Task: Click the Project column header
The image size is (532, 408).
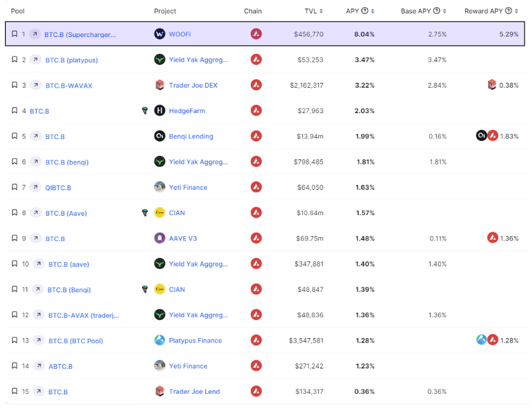Action: [165, 11]
